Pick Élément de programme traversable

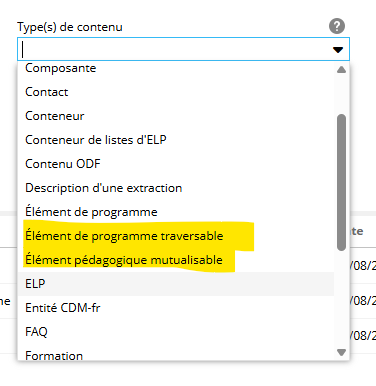[176, 236]
